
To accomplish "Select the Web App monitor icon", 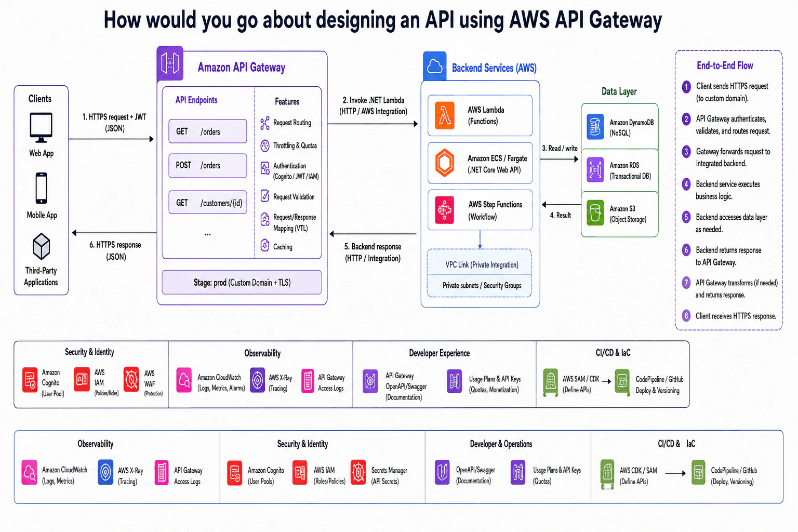I will tap(41, 128).
